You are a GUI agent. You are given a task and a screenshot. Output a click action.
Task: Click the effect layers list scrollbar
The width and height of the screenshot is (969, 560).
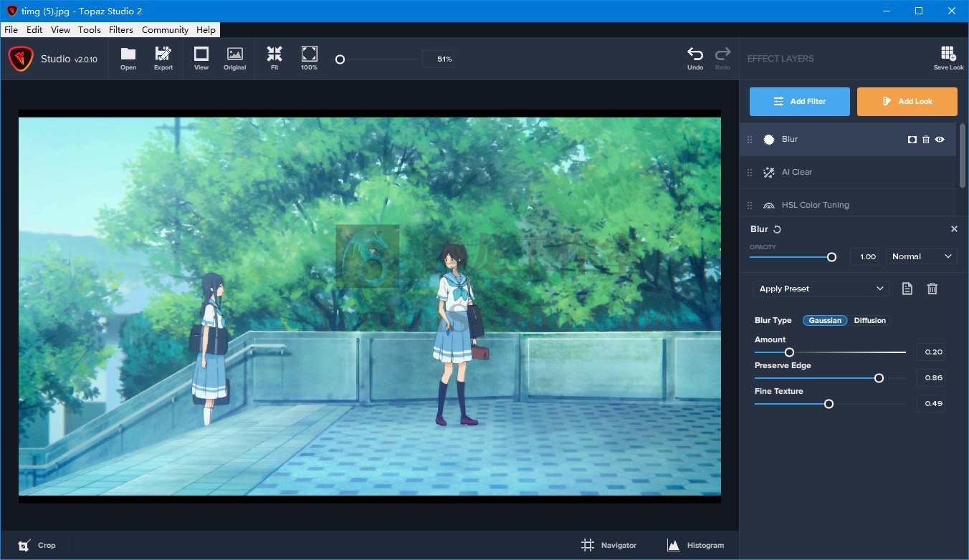click(962, 156)
